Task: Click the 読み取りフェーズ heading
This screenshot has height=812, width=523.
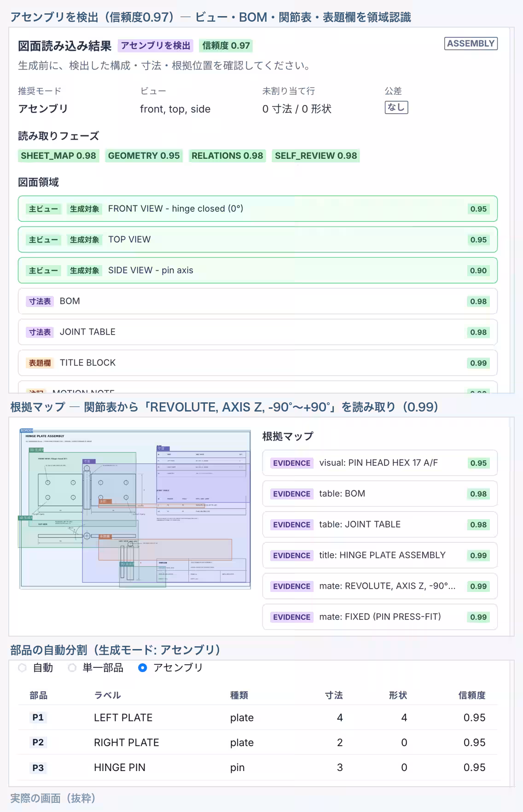Action: pyautogui.click(x=58, y=136)
